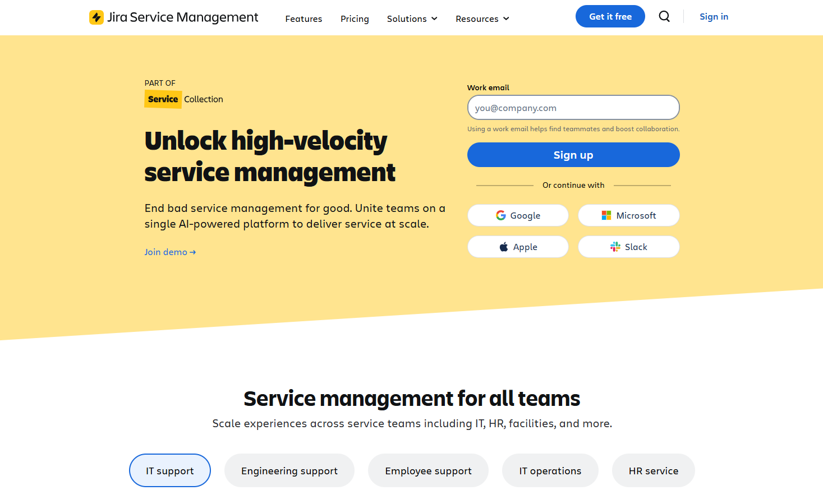Select the IT support tab

[x=170, y=470]
